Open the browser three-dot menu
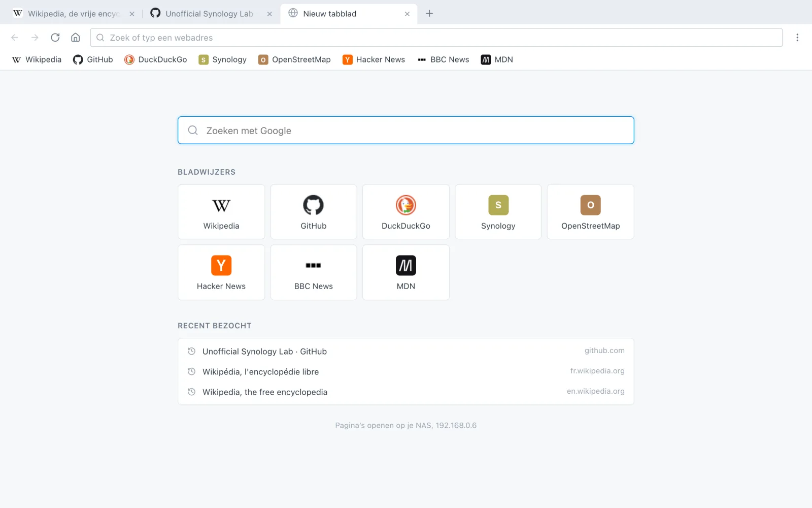This screenshot has height=508, width=812. pos(797,38)
